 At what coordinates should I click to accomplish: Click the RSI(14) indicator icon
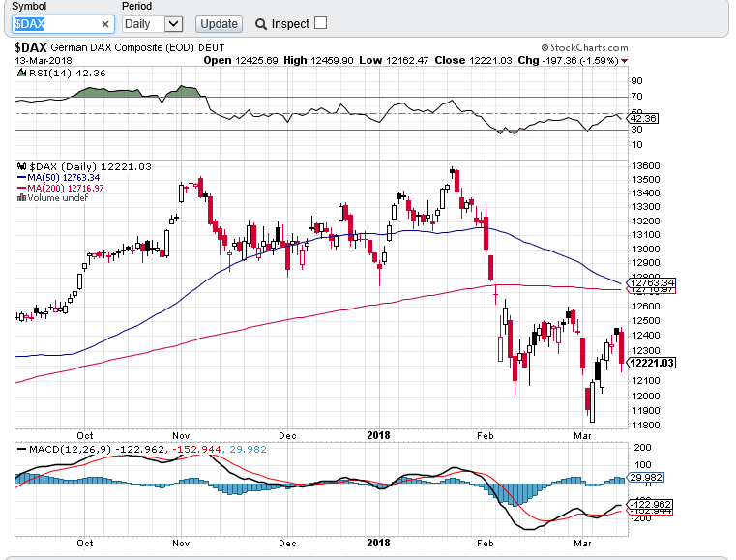[21, 73]
